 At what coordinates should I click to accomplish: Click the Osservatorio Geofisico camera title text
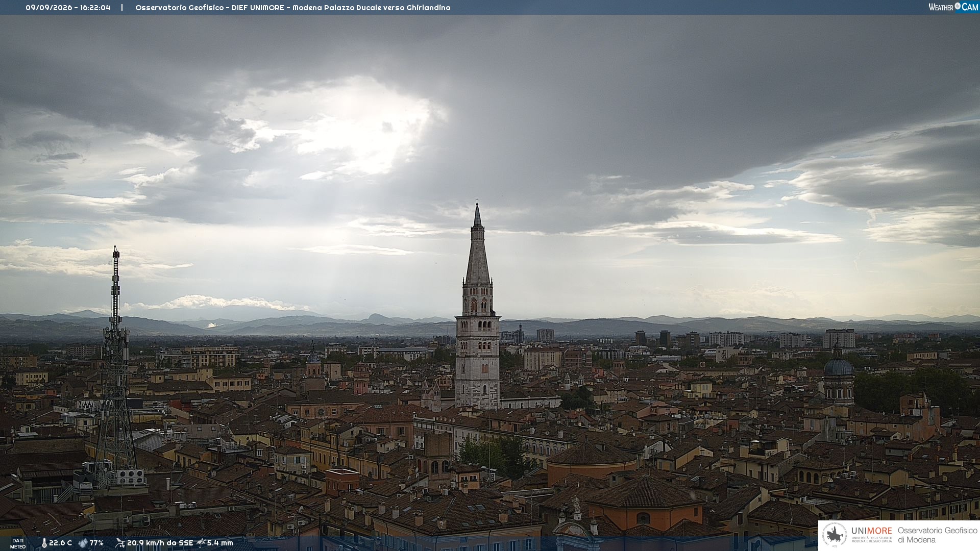click(x=293, y=8)
